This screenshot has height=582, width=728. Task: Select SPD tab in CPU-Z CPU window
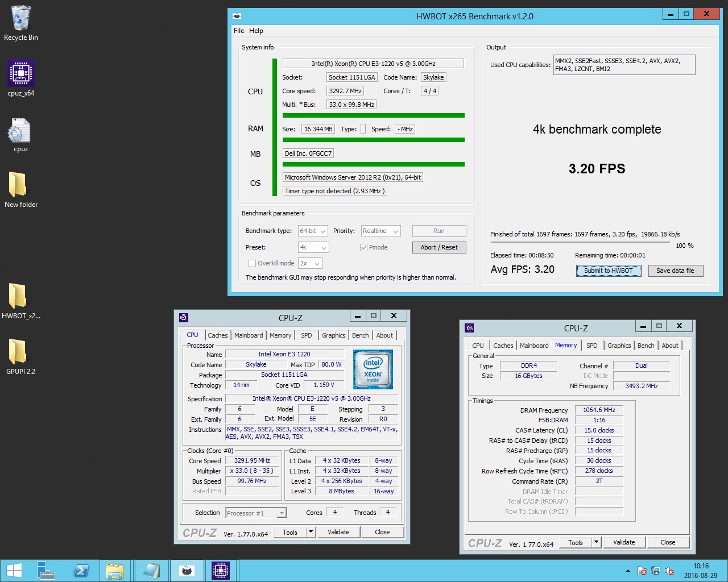coord(307,335)
